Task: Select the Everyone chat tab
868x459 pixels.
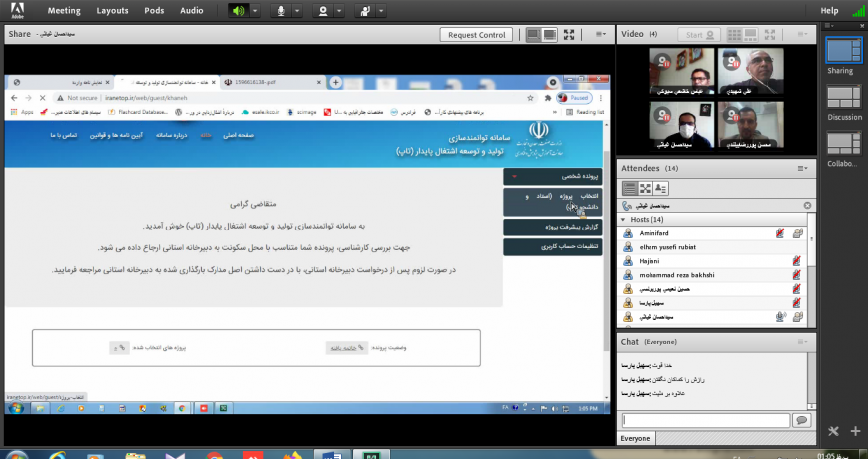Action: tap(635, 438)
